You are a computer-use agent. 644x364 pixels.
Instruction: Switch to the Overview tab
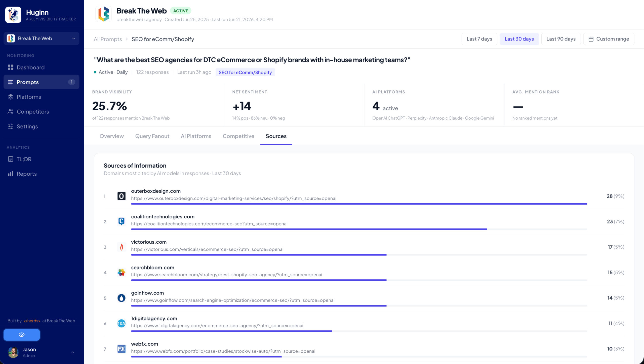(x=112, y=136)
